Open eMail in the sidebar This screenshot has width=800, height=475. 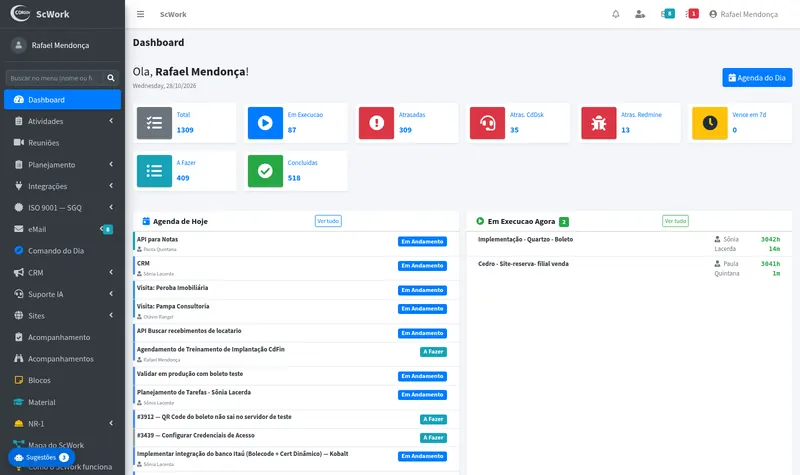[62, 229]
